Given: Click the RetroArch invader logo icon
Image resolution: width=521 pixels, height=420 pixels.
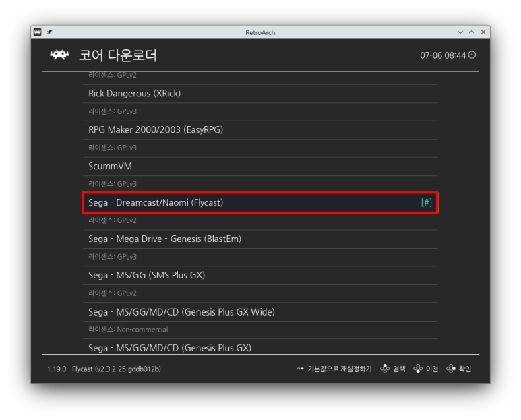Looking at the screenshot, I should tap(59, 55).
